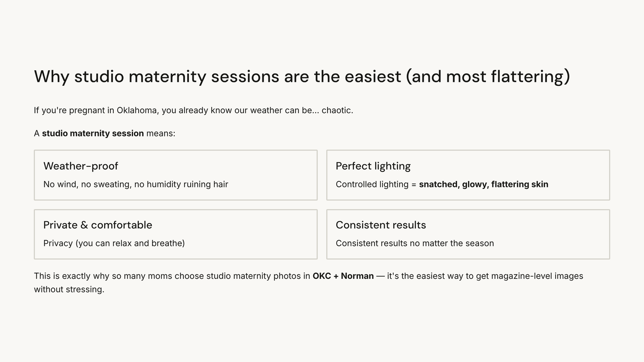Click the word 'means:' in the intro line
This screenshot has height=362, width=644.
[x=161, y=133]
